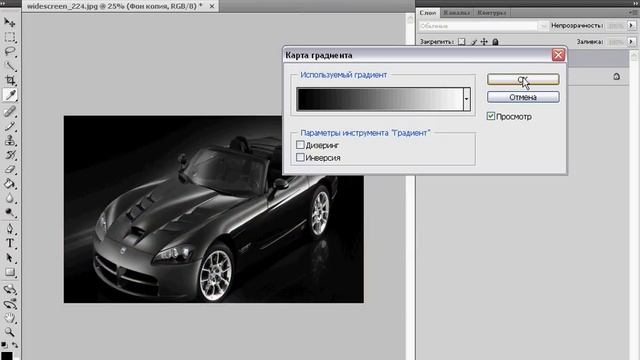Click the up arrow of Layers panel scrollbar
The image size is (640, 360).
(x=634, y=56)
